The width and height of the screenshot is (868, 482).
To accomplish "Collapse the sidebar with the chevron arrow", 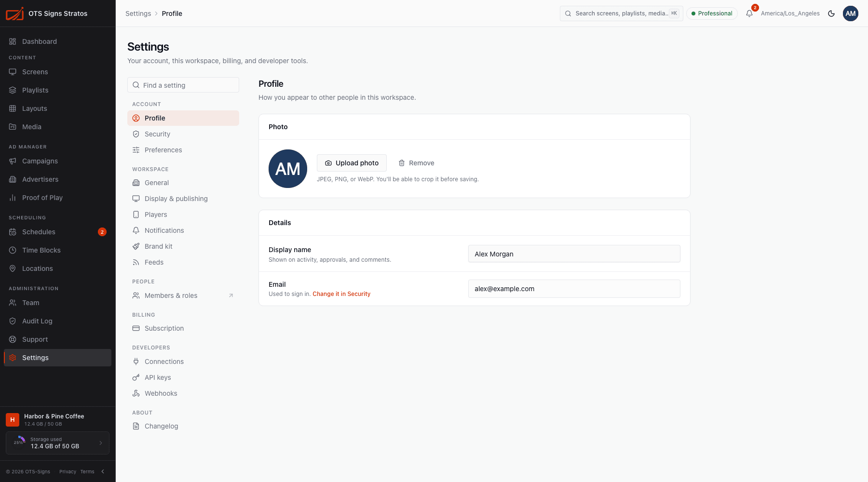I will pyautogui.click(x=103, y=471).
